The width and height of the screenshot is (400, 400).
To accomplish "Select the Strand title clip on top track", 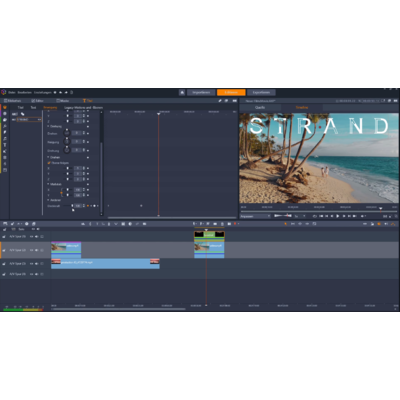I will click(x=209, y=235).
